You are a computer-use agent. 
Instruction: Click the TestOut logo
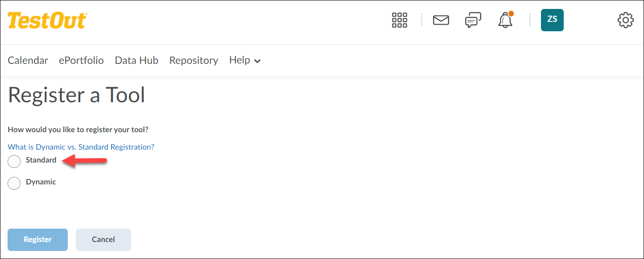[47, 20]
